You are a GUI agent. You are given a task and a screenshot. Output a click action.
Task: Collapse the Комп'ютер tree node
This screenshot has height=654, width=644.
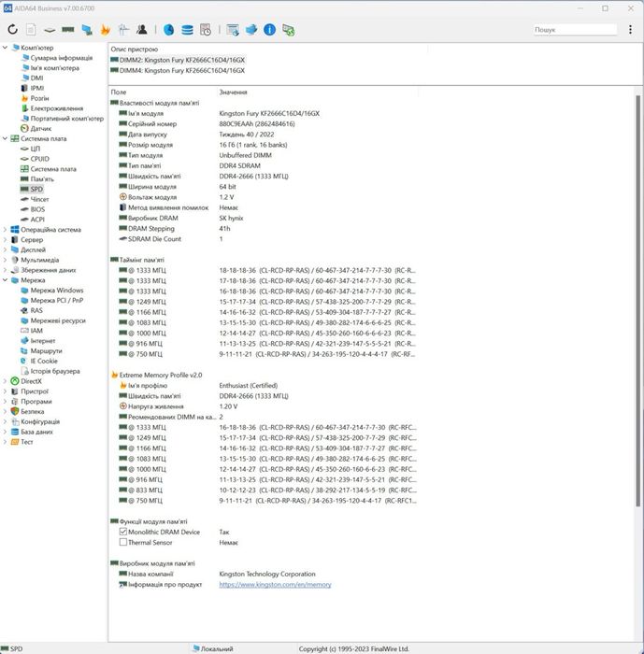coord(5,48)
